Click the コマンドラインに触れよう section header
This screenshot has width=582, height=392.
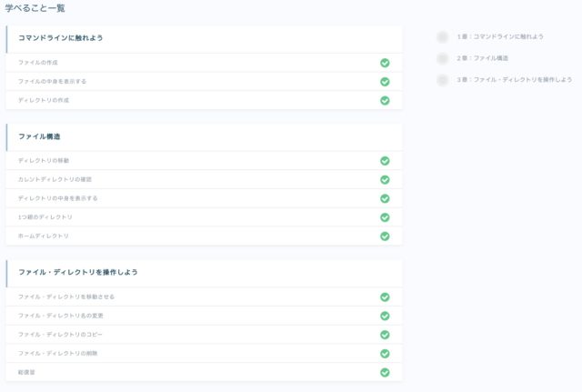pyautogui.click(x=61, y=38)
